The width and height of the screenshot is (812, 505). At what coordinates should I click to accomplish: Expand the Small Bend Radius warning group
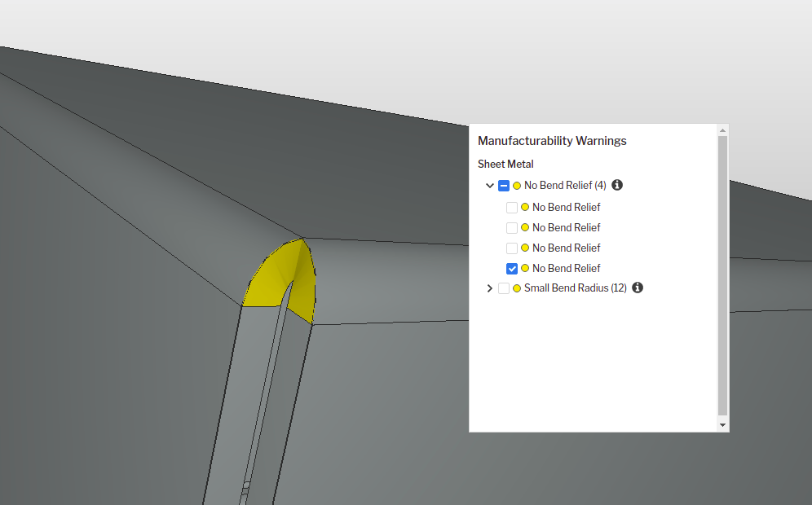point(489,288)
